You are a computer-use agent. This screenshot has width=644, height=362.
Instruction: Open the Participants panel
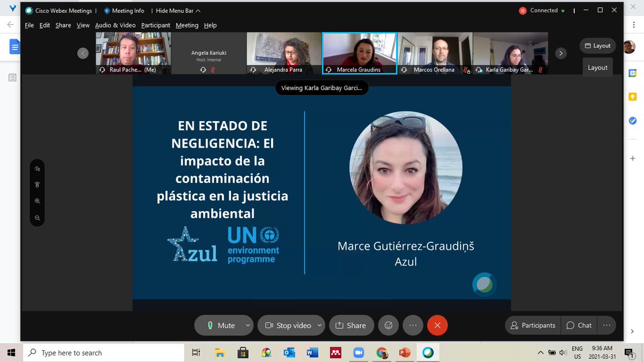(533, 325)
